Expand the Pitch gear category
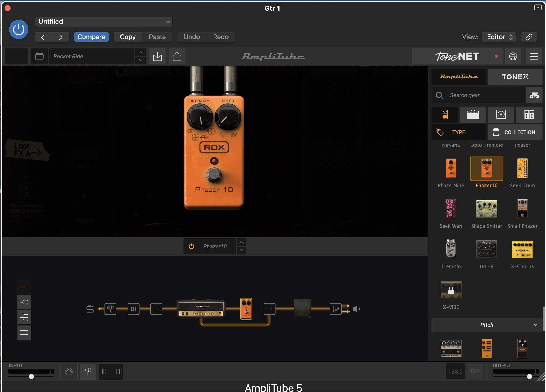Image resolution: width=546 pixels, height=392 pixels. pos(487,325)
